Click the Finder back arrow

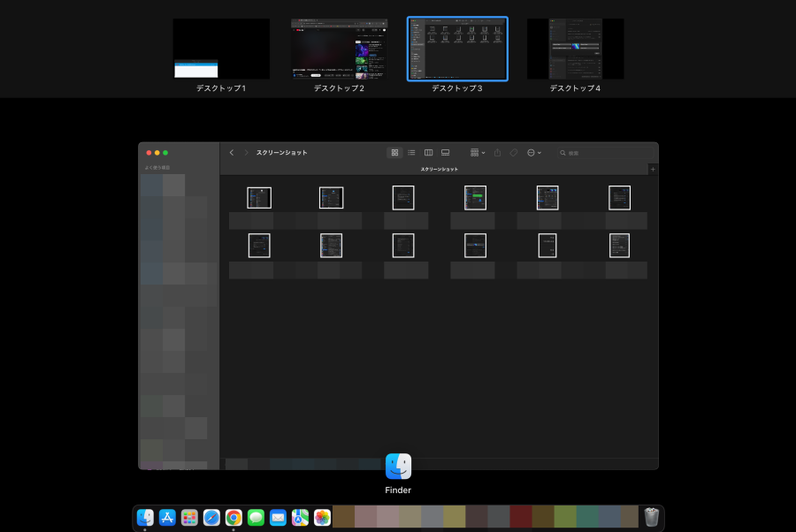click(232, 153)
